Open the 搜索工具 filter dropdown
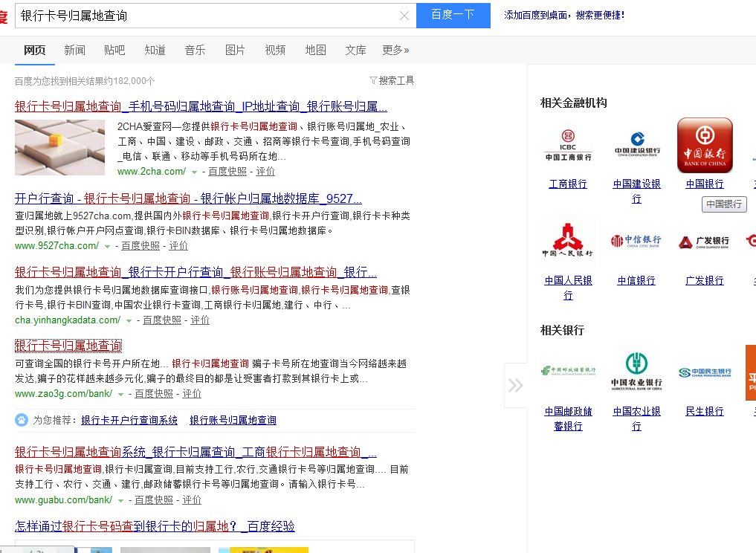This screenshot has width=756, height=553. 392,80
